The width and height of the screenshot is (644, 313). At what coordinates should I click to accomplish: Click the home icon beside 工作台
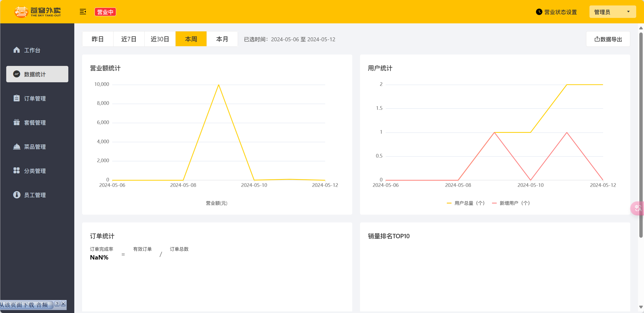(x=17, y=50)
